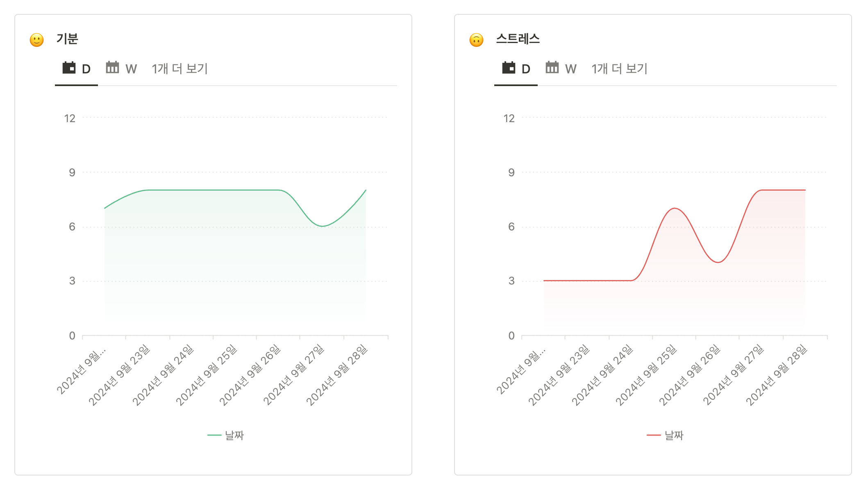Switch to W tab in 스트레스 panel
This screenshot has width=868, height=487.
[x=570, y=69]
